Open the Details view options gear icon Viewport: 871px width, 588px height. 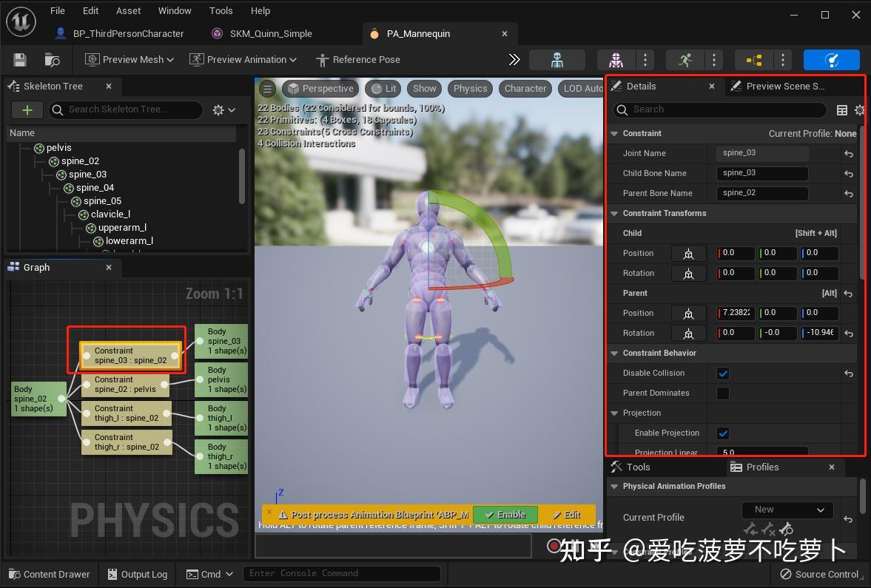point(858,109)
